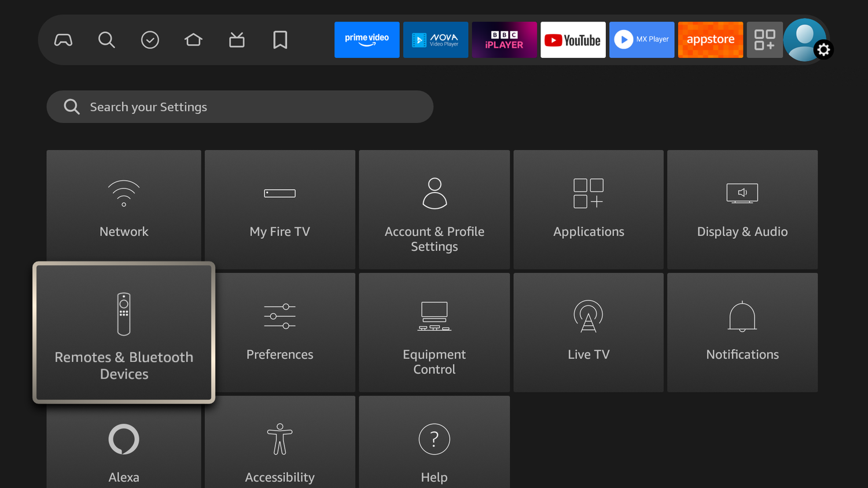Viewport: 868px width, 488px height.
Task: Launch MX Player app
Action: [x=642, y=40]
